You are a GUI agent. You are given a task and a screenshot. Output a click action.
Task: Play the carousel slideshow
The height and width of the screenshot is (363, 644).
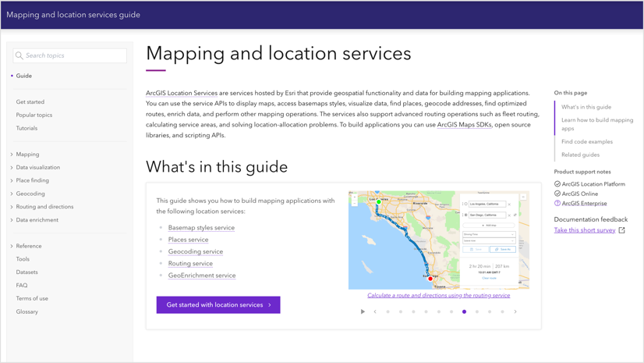pos(363,311)
